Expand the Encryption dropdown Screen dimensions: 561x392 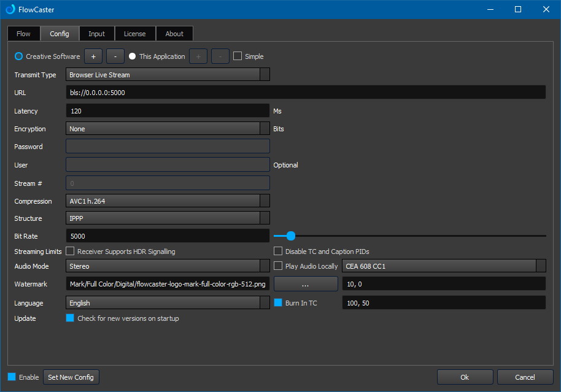point(168,129)
